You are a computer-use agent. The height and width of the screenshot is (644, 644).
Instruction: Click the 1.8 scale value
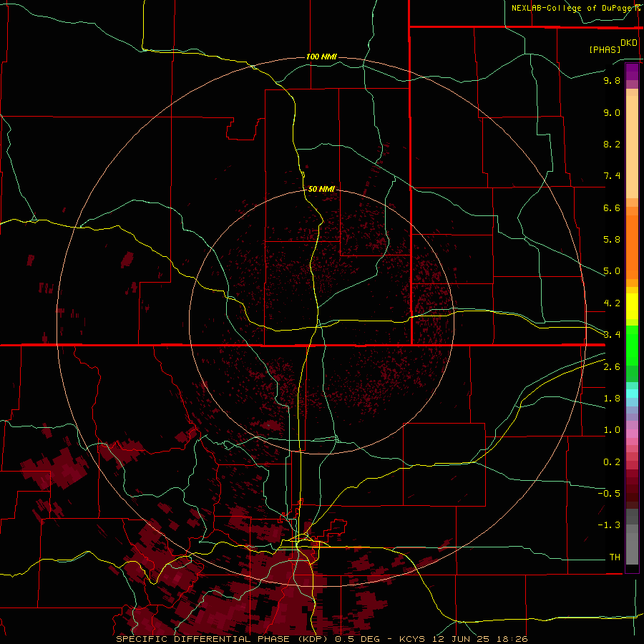(x=612, y=399)
